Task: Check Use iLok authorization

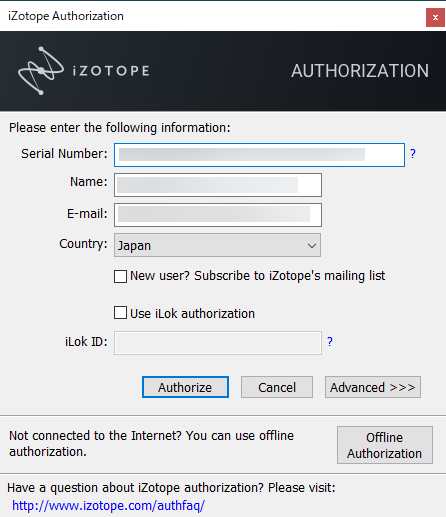Action: (x=120, y=313)
